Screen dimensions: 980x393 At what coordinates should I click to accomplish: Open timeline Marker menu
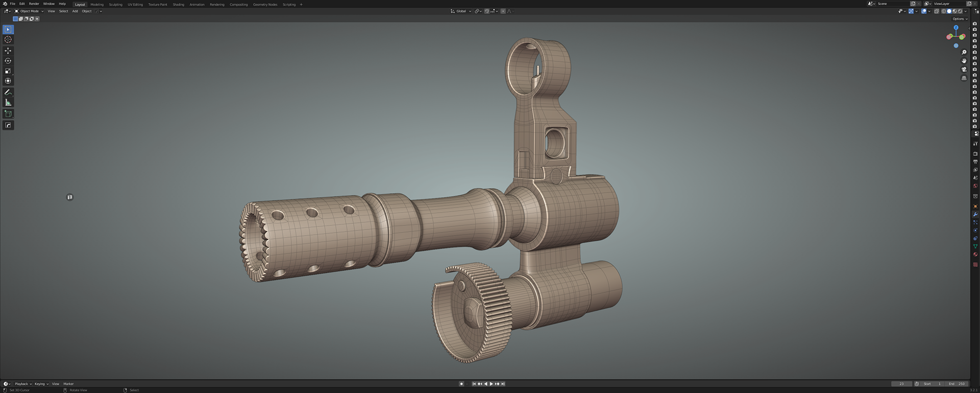[x=68, y=384]
